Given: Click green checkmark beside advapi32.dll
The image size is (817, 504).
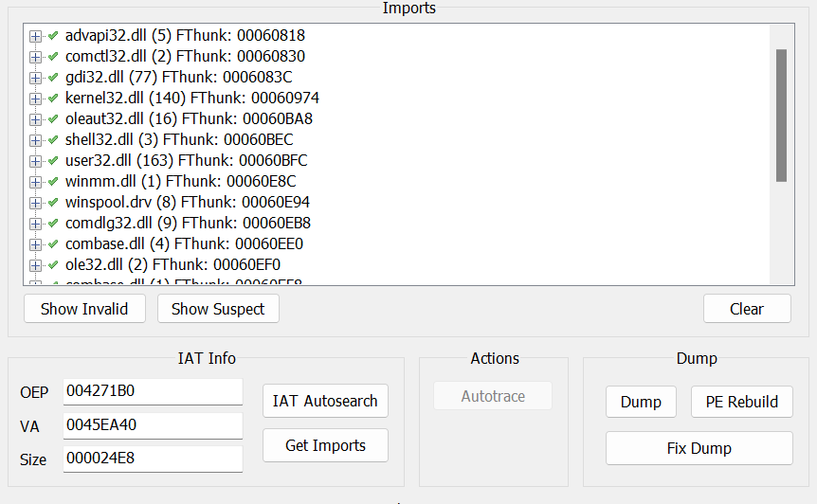Looking at the screenshot, I should [x=53, y=35].
